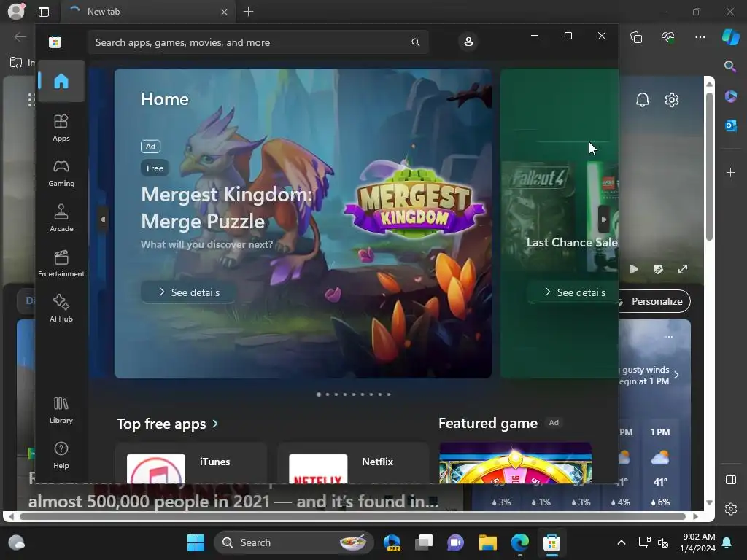Open Microsoft Store taskbar icon
Image resolution: width=747 pixels, height=560 pixels.
[551, 542]
